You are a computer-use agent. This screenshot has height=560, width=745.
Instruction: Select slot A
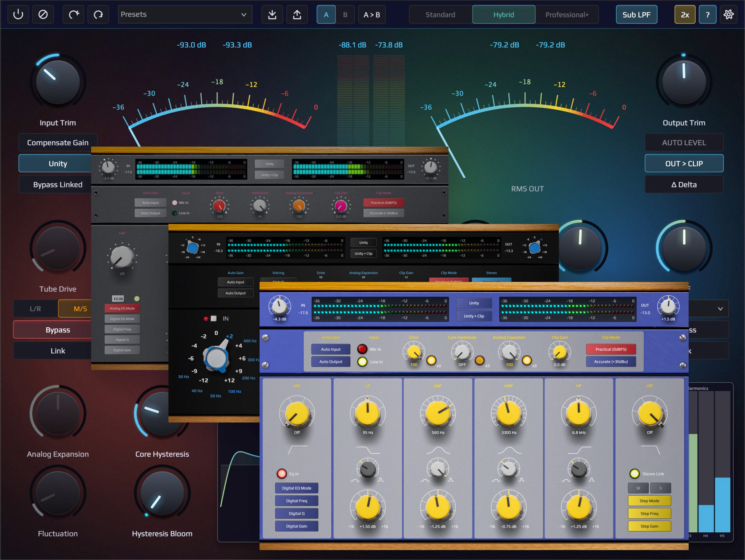(326, 15)
